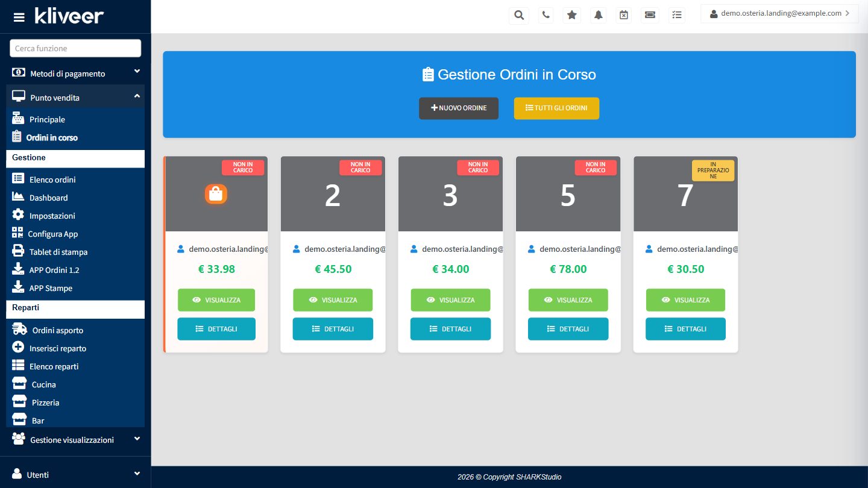Click the TUTTI GLI ORDINI button
The width and height of the screenshot is (868, 488).
pyautogui.click(x=556, y=108)
